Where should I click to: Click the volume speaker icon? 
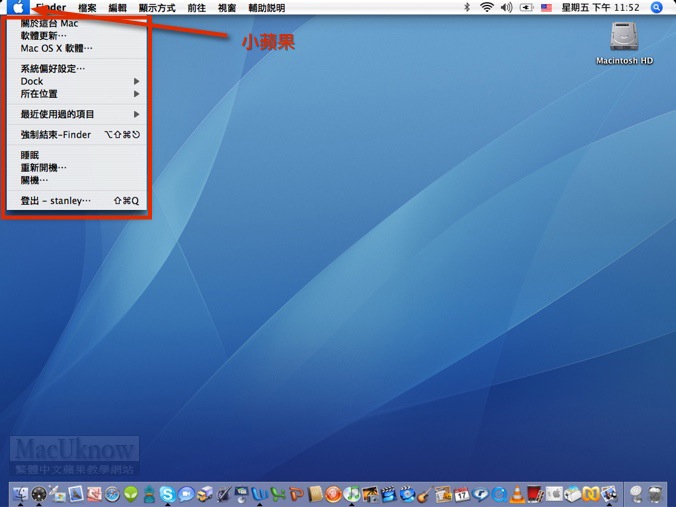(x=507, y=7)
